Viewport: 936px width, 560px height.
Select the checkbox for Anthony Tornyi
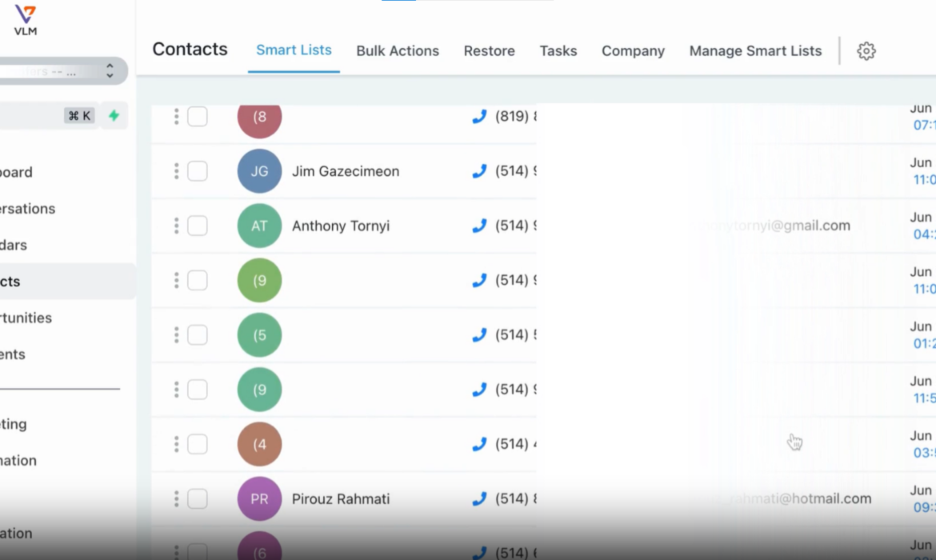198,226
